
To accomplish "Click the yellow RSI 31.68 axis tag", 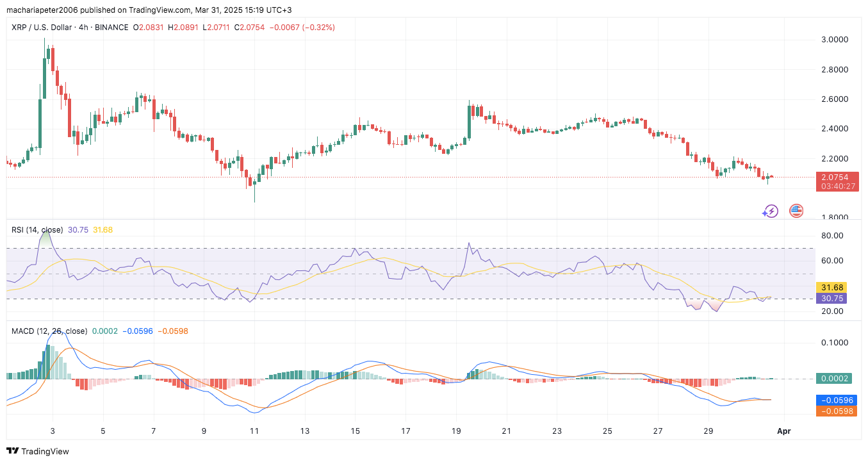I will tap(831, 287).
